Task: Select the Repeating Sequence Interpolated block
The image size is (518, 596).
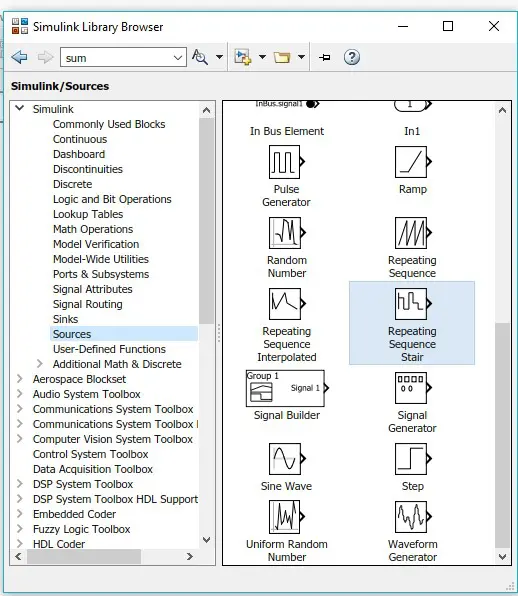Action: 286,325
